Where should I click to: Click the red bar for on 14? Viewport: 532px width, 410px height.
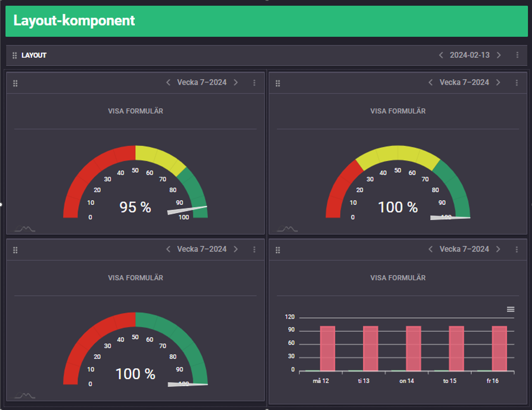(x=413, y=348)
